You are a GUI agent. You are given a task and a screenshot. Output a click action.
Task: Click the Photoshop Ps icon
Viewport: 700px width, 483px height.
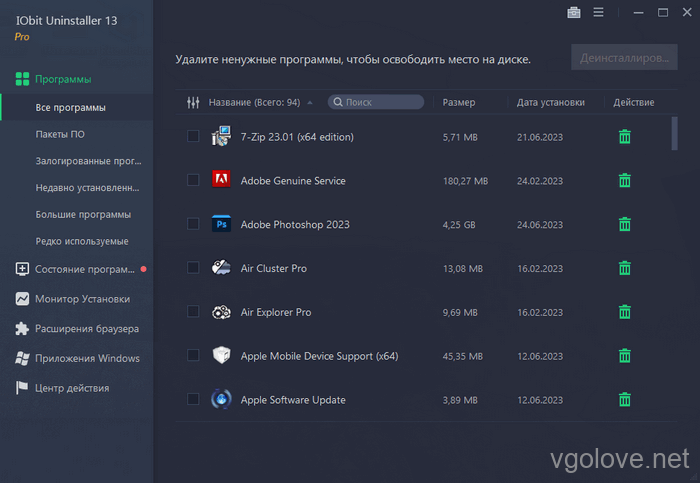221,224
